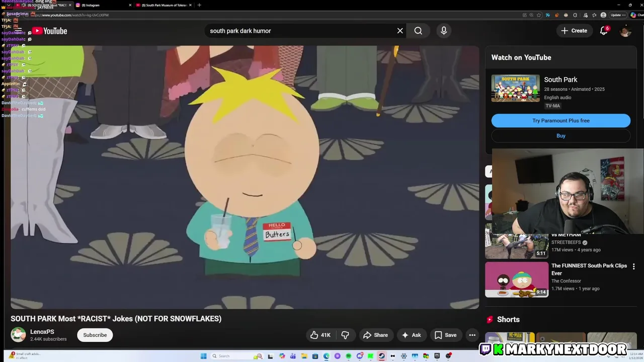Click Try Paramount Plus free
644x362 pixels.
(561, 121)
